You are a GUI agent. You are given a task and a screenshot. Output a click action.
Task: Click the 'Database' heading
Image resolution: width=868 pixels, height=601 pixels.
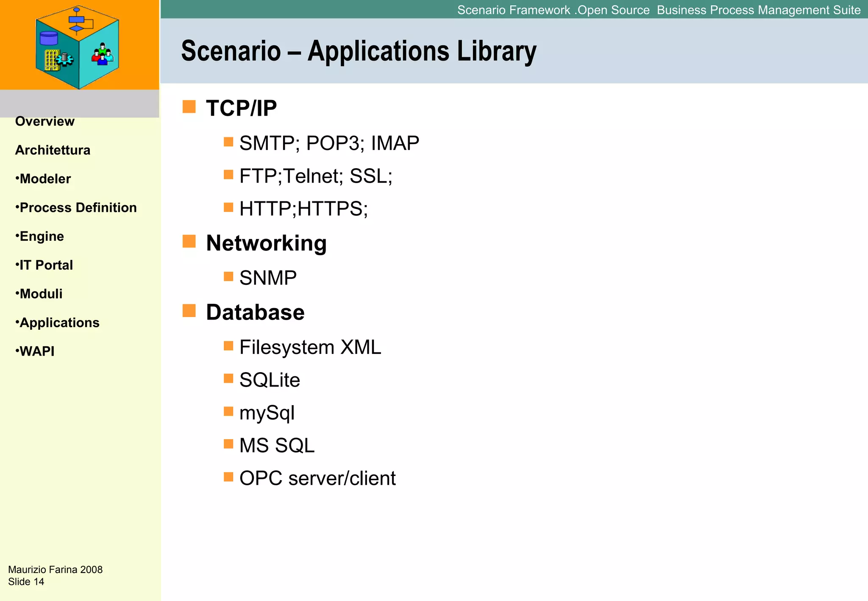pyautogui.click(x=255, y=312)
